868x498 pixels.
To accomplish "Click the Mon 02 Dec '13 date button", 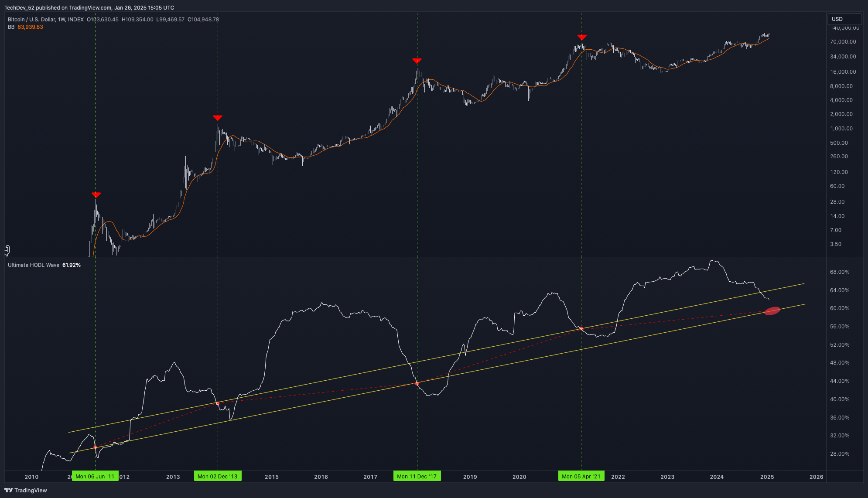I will pos(217,476).
